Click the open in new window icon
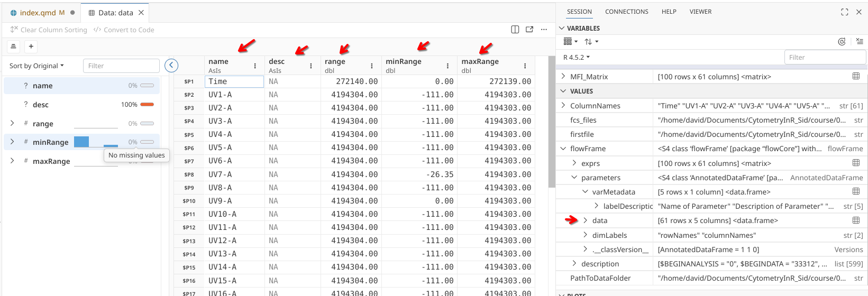The height and width of the screenshot is (296, 868). tap(529, 30)
